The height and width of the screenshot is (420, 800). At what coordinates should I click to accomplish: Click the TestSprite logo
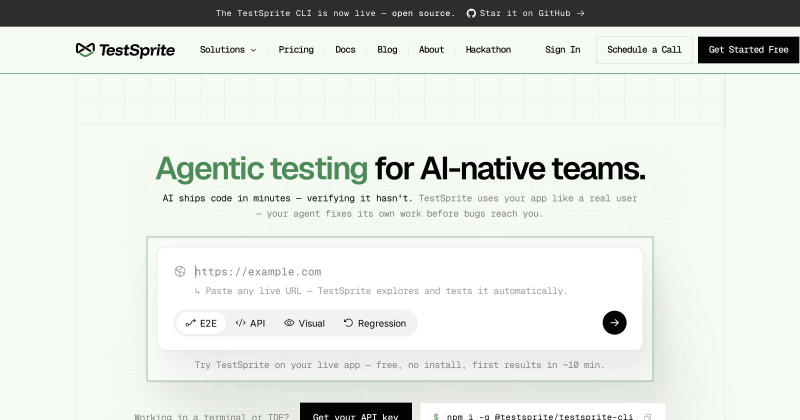click(x=125, y=50)
